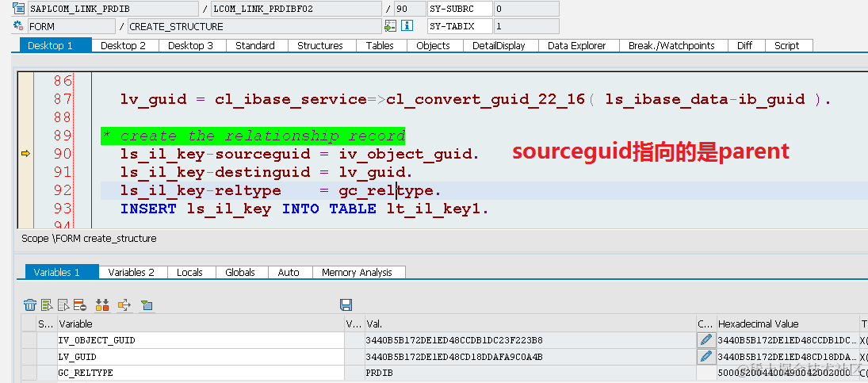The width and height of the screenshot is (868, 383).
Task: Click the Val. column header
Action: [530, 324]
